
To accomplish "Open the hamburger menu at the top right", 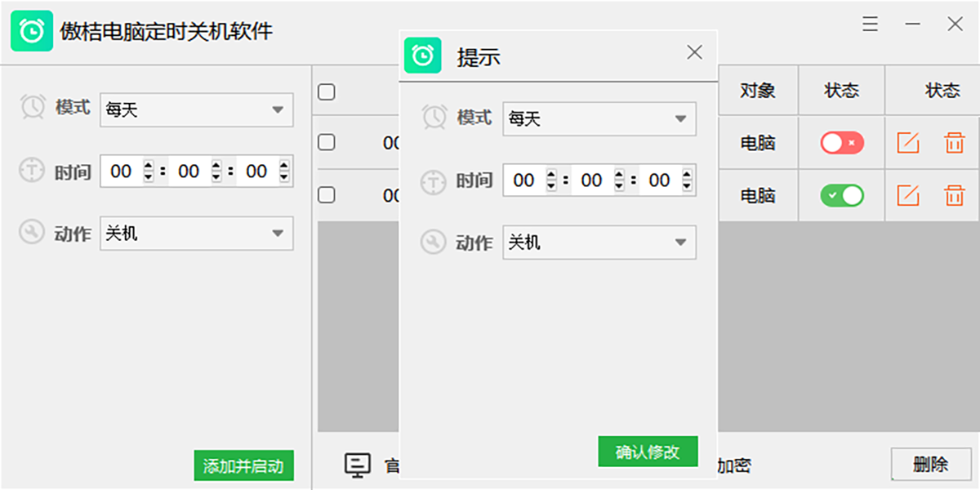I will click(x=870, y=24).
